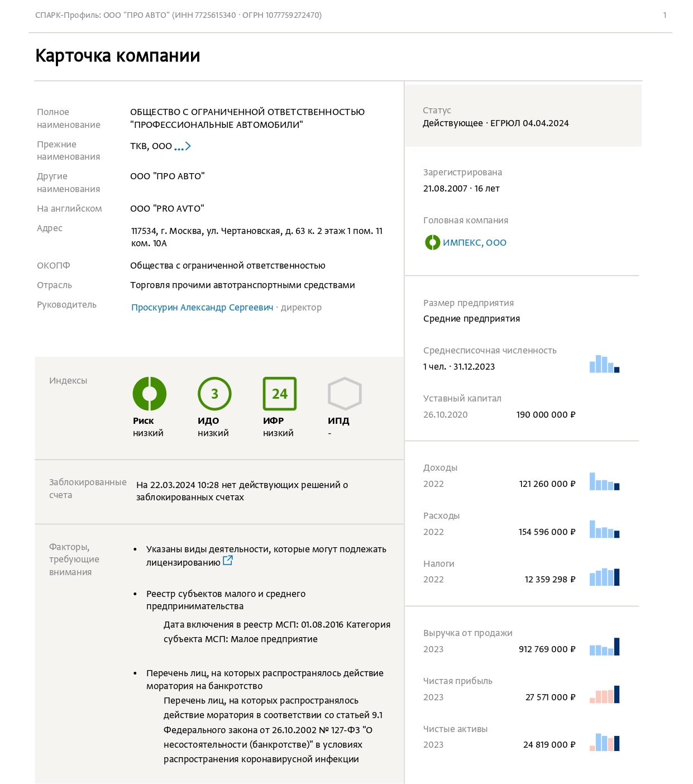This screenshot has width=693, height=784.
Task: Click the page number 1 in header
Action: [x=665, y=15]
